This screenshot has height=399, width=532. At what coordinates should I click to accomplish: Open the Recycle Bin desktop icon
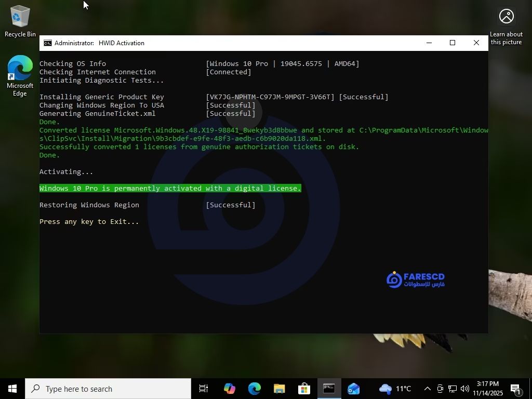pyautogui.click(x=20, y=21)
